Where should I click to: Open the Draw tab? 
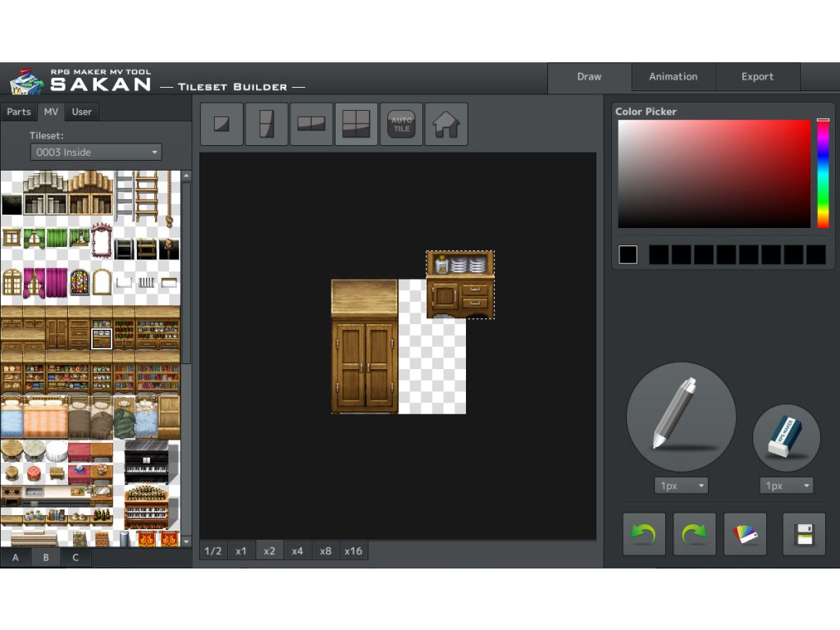pyautogui.click(x=589, y=76)
